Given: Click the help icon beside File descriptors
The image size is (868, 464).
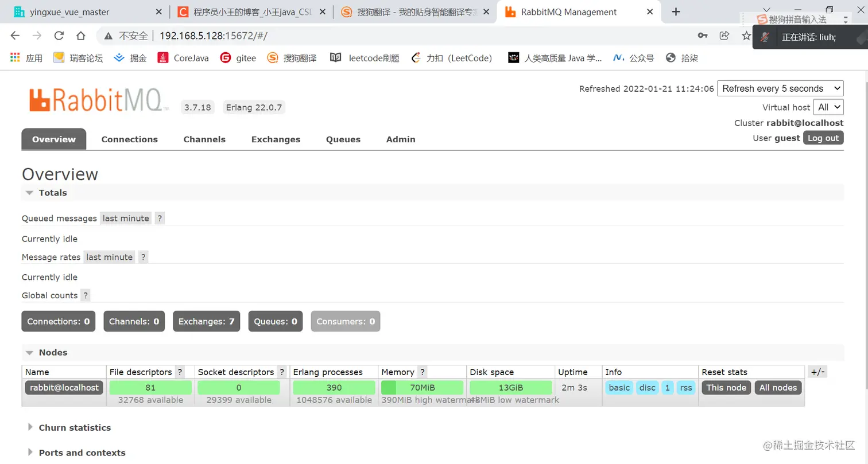Looking at the screenshot, I should tap(180, 372).
